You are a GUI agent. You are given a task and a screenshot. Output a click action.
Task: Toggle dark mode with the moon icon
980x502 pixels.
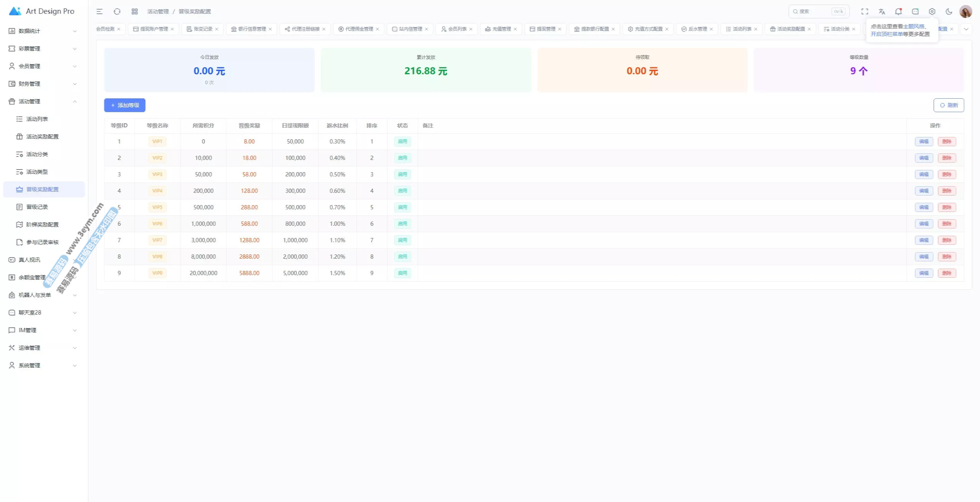tap(949, 11)
